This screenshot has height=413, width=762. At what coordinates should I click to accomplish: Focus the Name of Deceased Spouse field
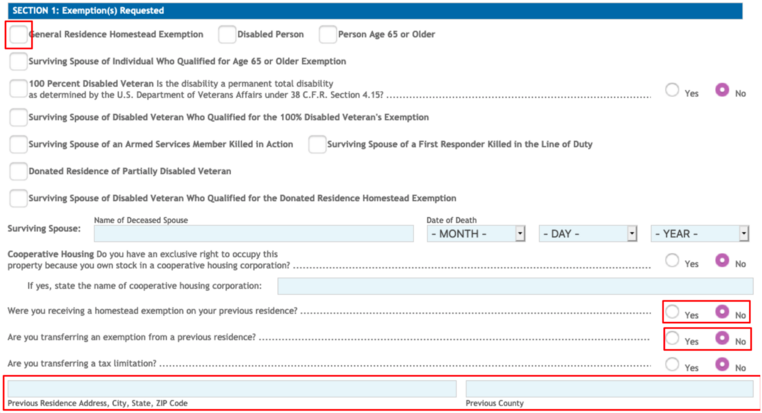(254, 234)
